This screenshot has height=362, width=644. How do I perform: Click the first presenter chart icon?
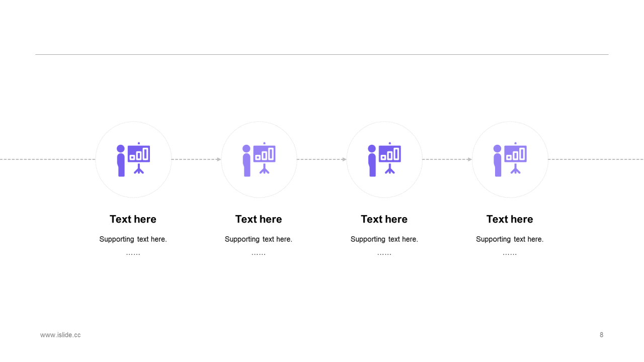(133, 159)
